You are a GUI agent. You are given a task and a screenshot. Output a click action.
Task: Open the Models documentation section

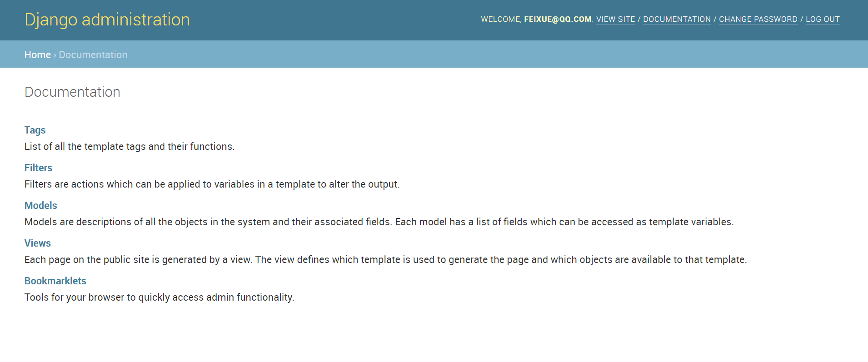[41, 205]
